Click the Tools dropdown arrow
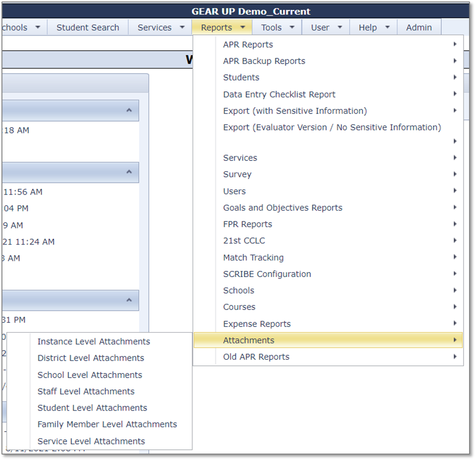Screen dimensions: 476x460 [292, 27]
